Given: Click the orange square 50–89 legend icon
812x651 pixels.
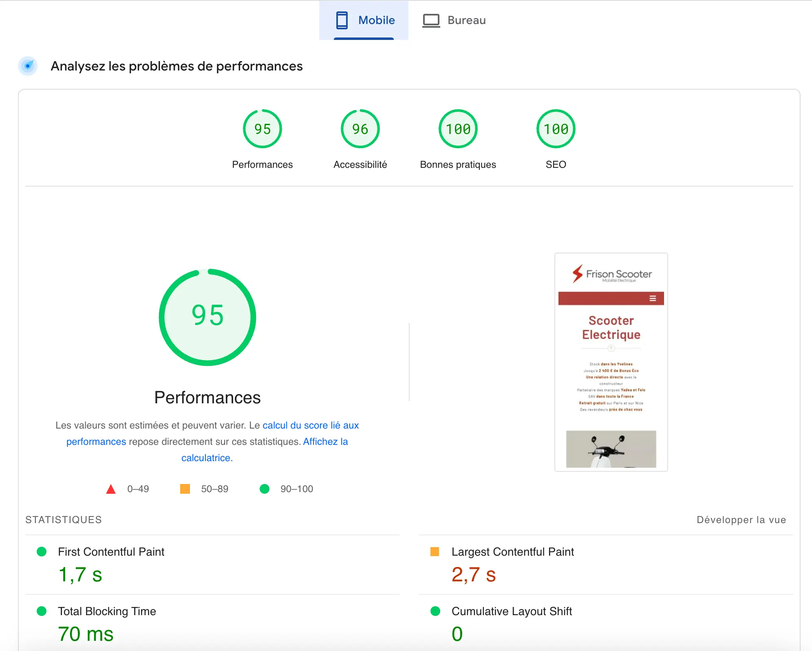Looking at the screenshot, I should (185, 489).
